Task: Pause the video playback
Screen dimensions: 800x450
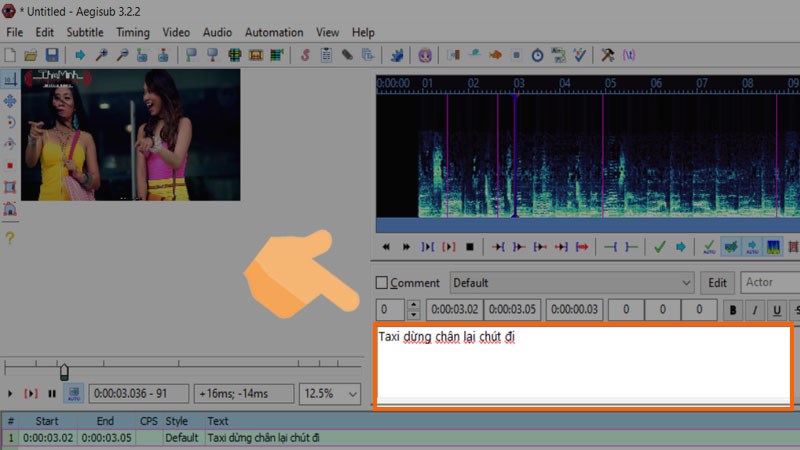Action: point(52,394)
